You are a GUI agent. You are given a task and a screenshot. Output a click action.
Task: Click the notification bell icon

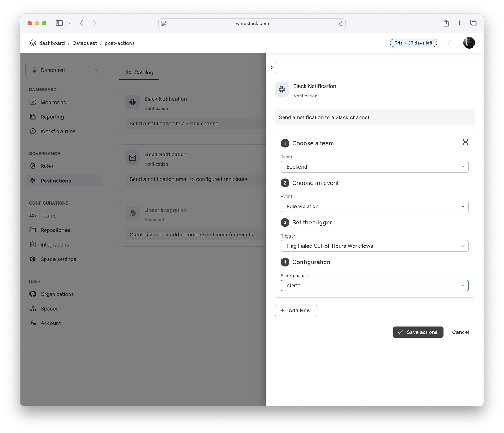[x=450, y=43]
